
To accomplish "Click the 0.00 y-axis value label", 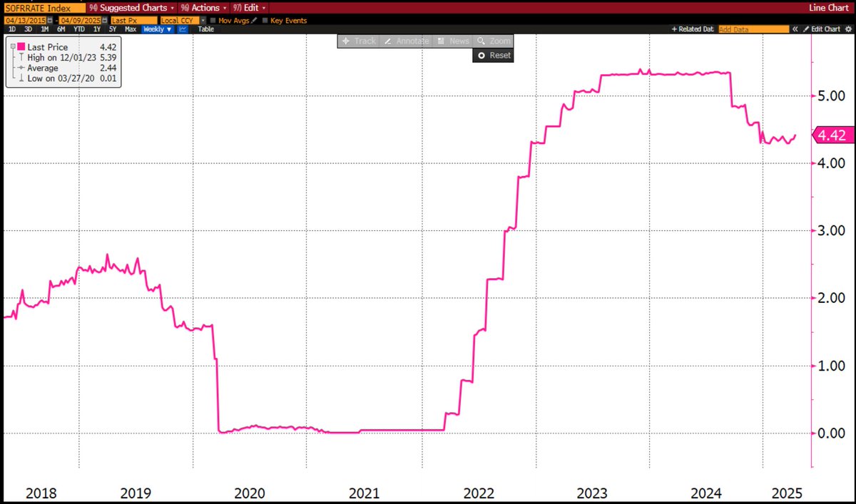I will [831, 433].
